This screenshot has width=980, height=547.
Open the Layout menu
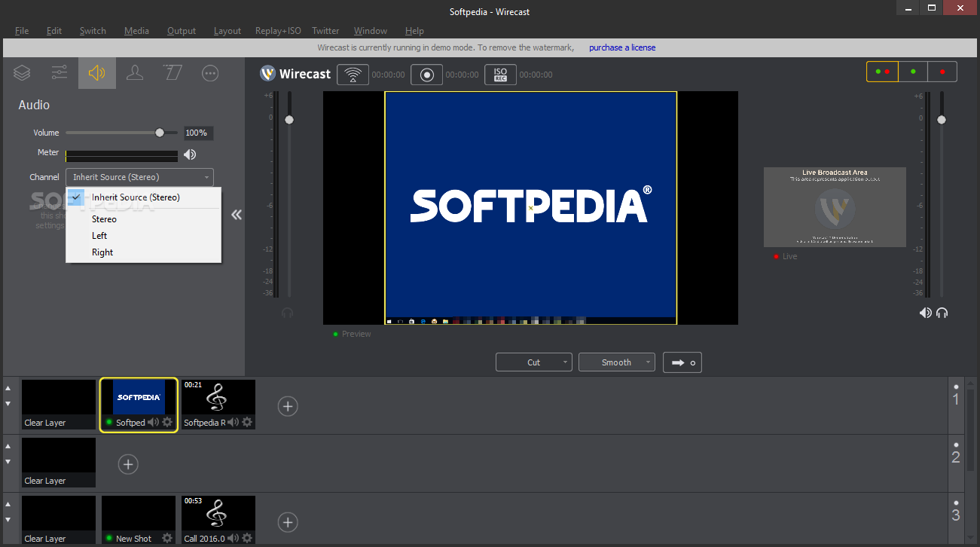[x=227, y=31]
